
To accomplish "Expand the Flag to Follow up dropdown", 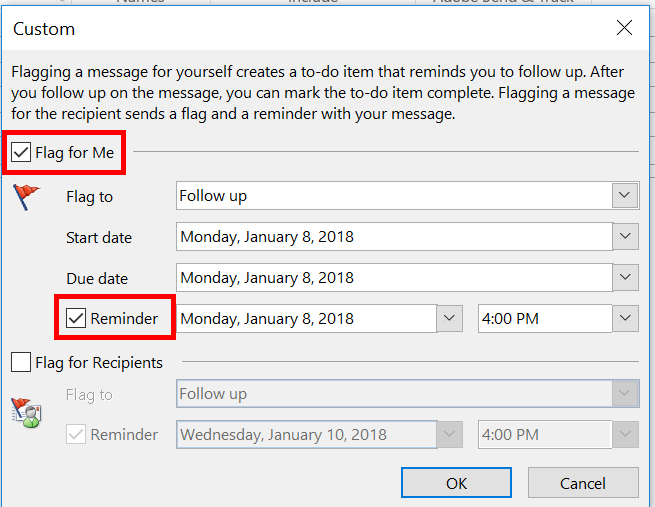I will coord(626,196).
